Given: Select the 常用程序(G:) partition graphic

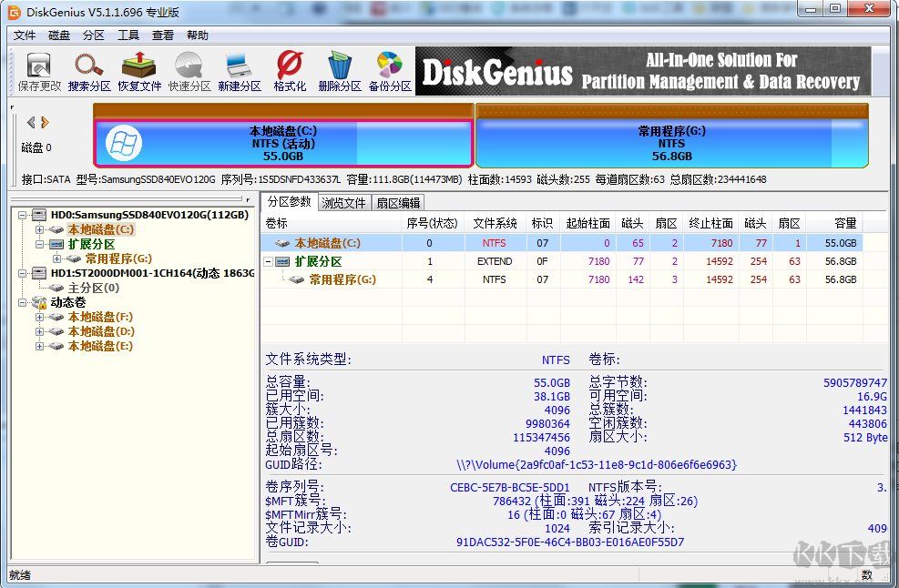Looking at the screenshot, I should [x=671, y=141].
